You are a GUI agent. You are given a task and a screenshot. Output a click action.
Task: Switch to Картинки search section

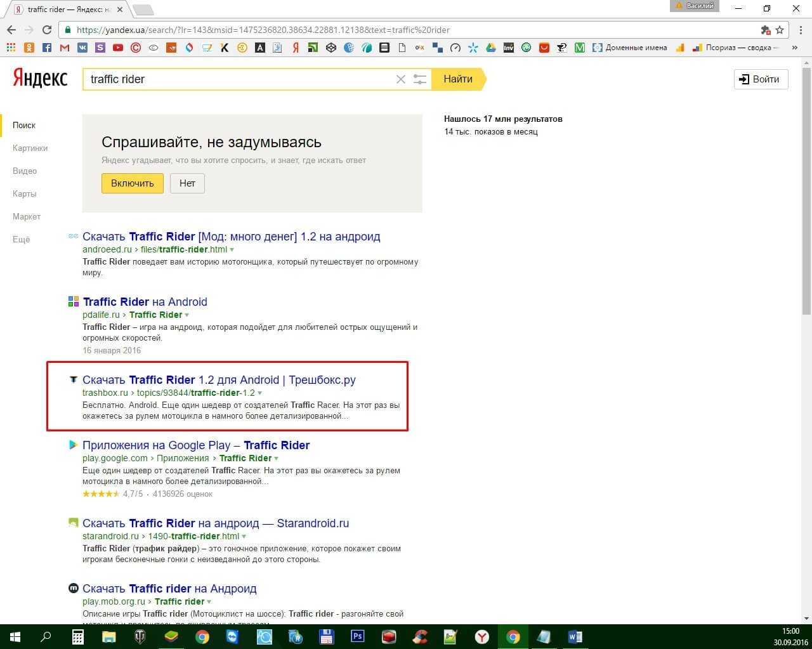30,148
